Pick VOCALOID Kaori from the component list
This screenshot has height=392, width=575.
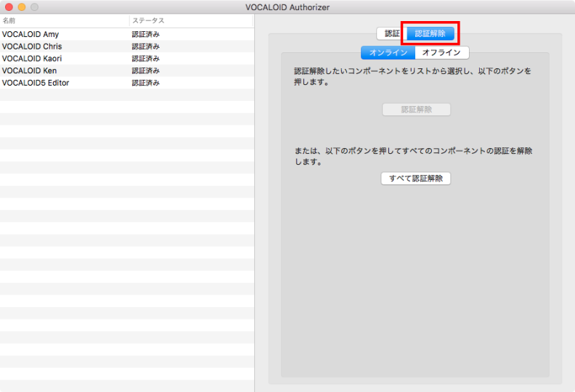point(32,59)
